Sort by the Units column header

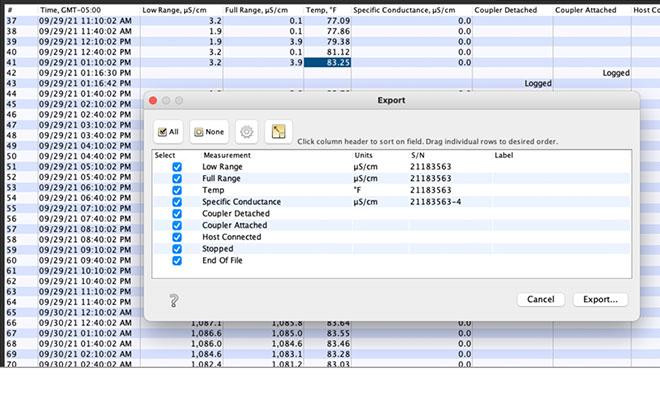pyautogui.click(x=362, y=155)
